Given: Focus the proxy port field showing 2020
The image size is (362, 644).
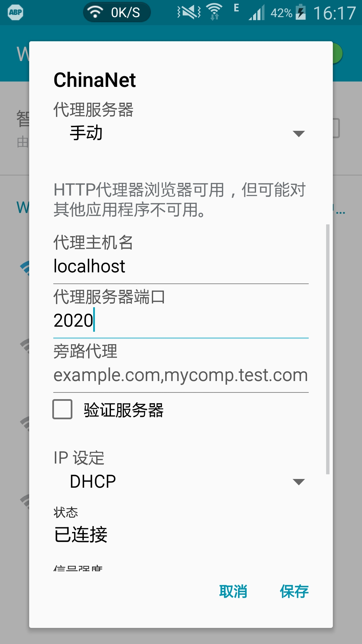Looking at the screenshot, I should tap(181, 321).
